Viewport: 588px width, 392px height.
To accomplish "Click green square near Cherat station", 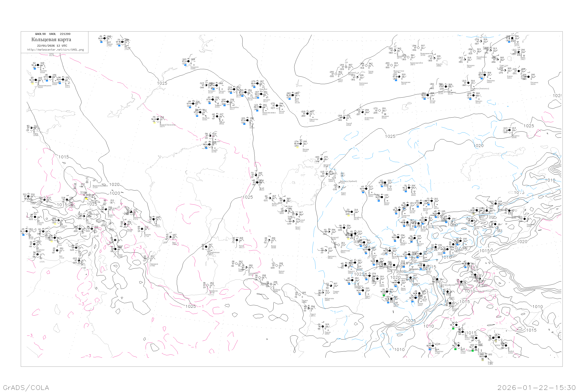I will pyautogui.click(x=456, y=349).
